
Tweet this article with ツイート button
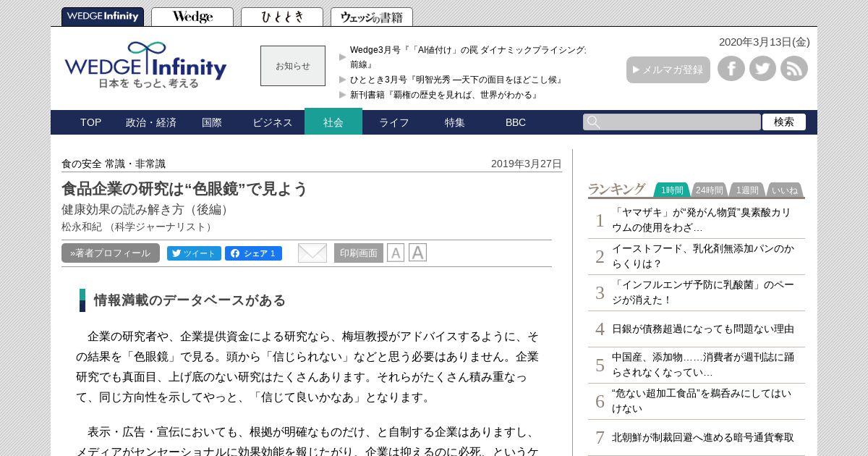click(194, 253)
